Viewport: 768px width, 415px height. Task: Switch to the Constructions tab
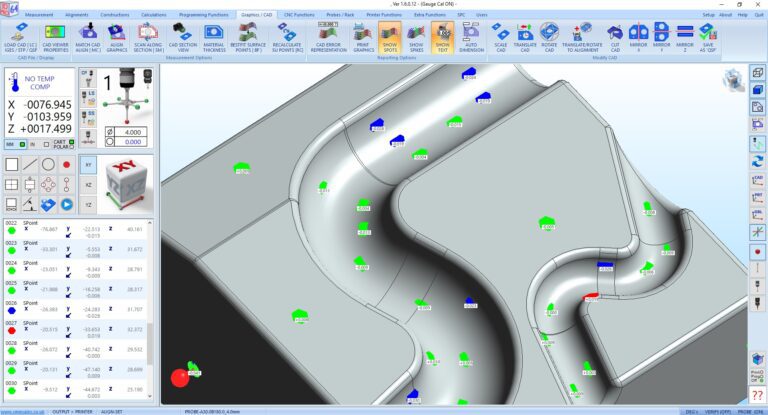(x=115, y=15)
